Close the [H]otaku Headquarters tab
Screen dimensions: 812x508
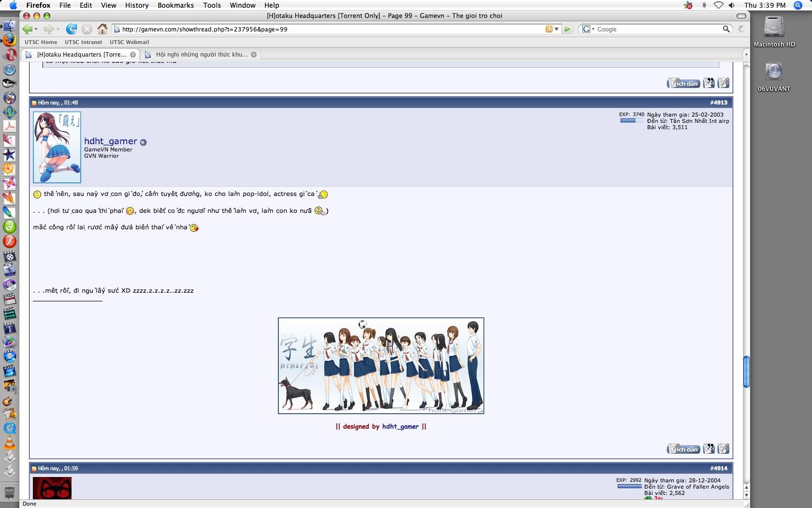tap(133, 55)
